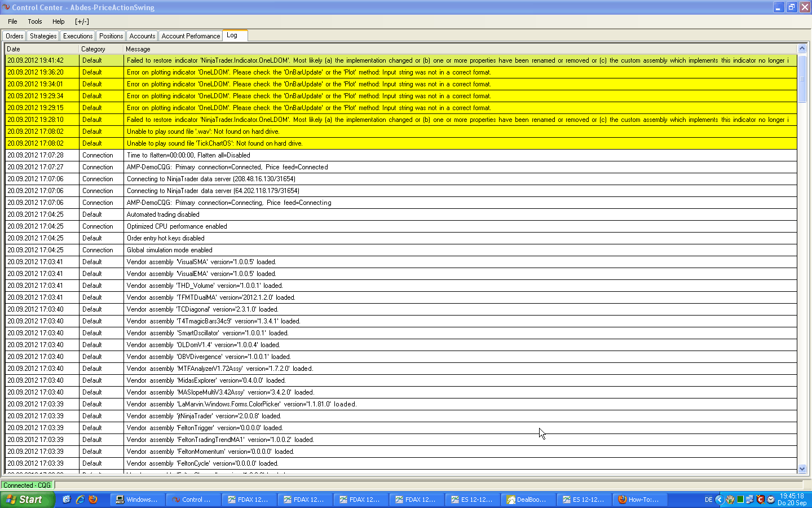Select the Vendor assembly 'VisualSMA' row
812x508 pixels.
[401, 262]
